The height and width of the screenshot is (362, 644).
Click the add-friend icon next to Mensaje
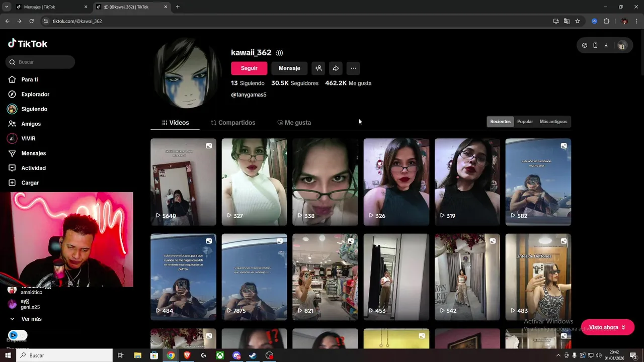click(x=318, y=68)
